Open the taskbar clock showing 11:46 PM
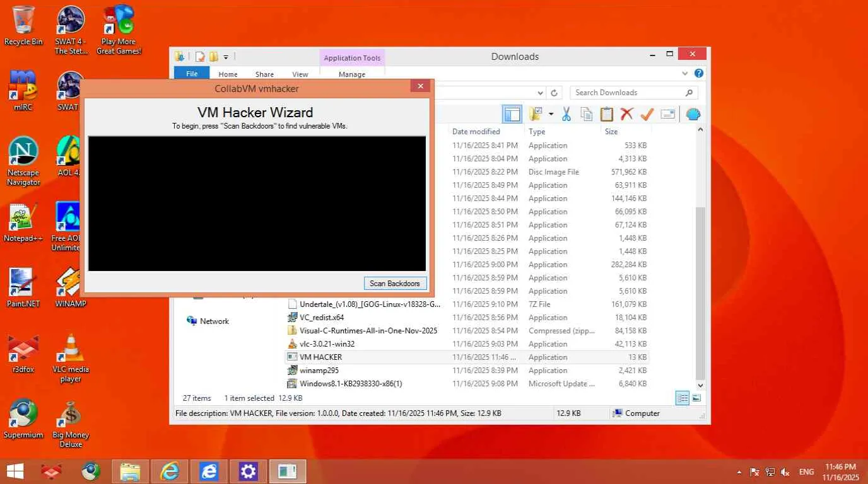The image size is (868, 484). (x=840, y=471)
